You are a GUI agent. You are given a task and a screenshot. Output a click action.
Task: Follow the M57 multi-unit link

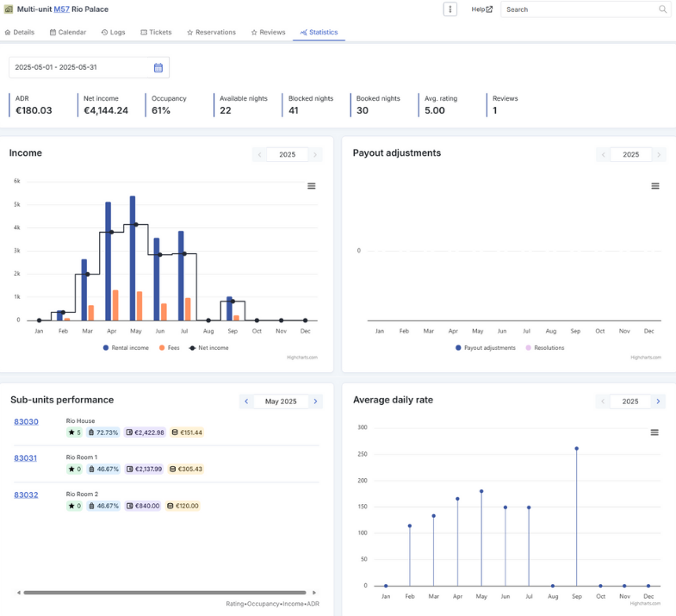click(x=62, y=9)
